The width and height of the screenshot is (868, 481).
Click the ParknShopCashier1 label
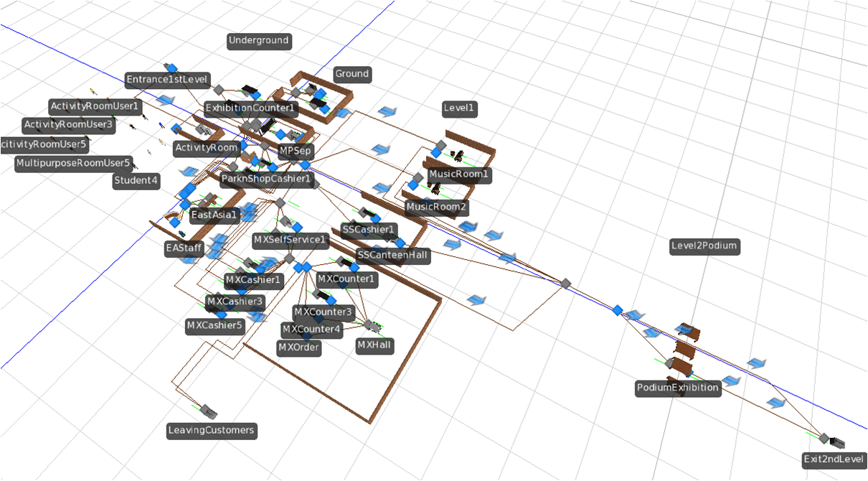[265, 178]
